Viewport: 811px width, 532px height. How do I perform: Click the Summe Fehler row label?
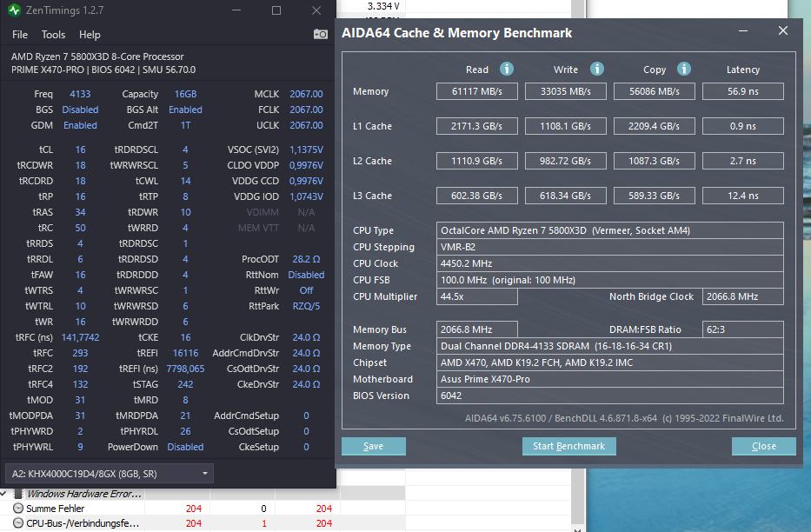(56, 509)
